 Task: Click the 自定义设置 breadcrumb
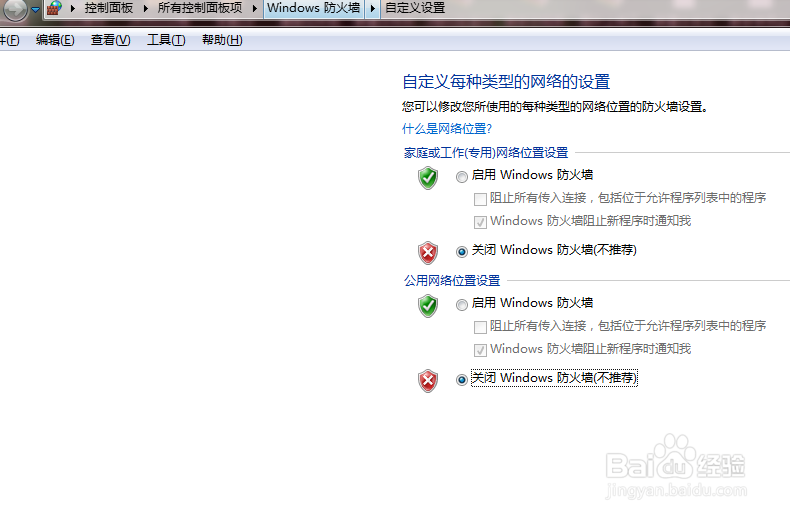coord(415,8)
